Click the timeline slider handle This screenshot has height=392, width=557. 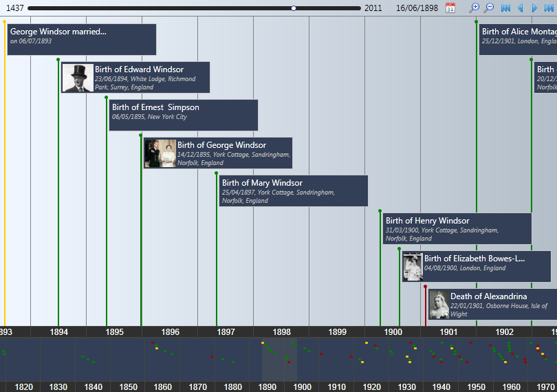[x=294, y=8]
